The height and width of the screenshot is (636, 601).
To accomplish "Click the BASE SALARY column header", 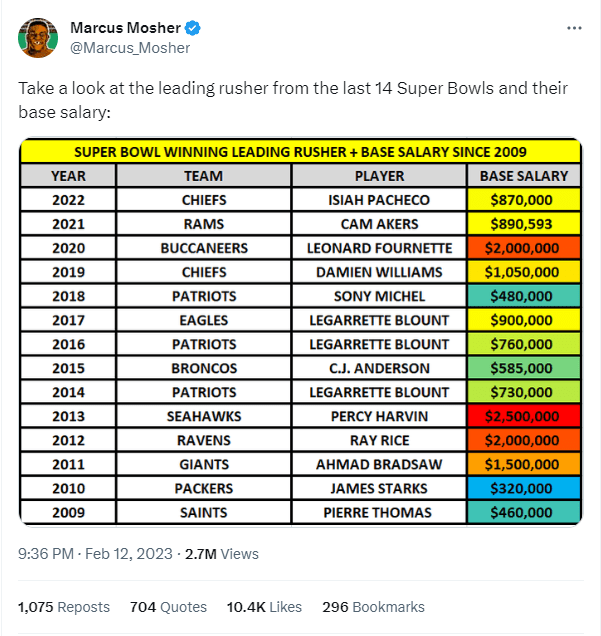I will pyautogui.click(x=523, y=176).
